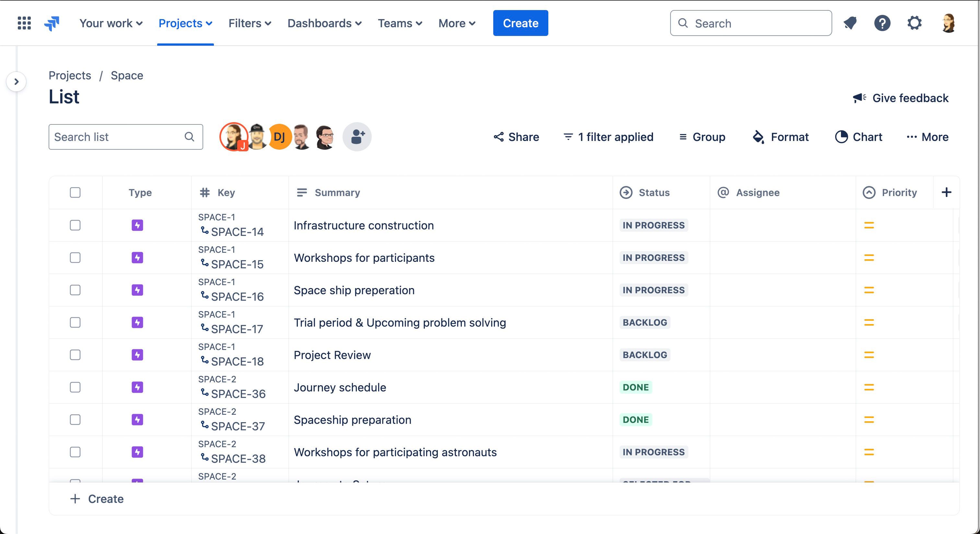Filter by the DJ avatar
The height and width of the screenshot is (534, 980).
tap(280, 136)
